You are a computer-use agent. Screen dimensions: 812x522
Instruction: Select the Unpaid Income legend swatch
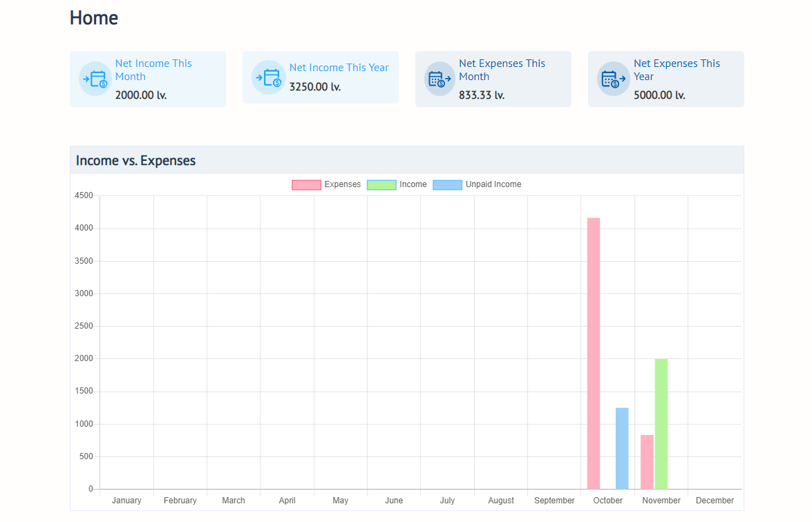(447, 184)
